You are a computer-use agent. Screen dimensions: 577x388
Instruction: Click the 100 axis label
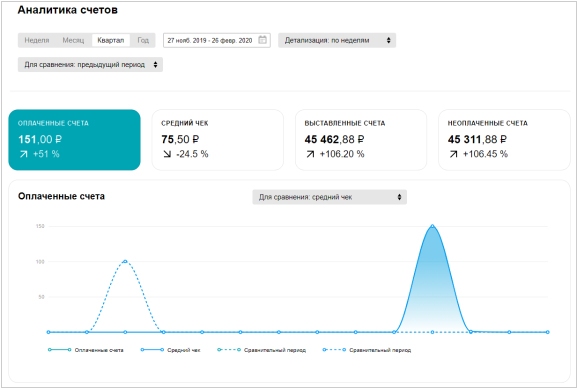[40, 261]
